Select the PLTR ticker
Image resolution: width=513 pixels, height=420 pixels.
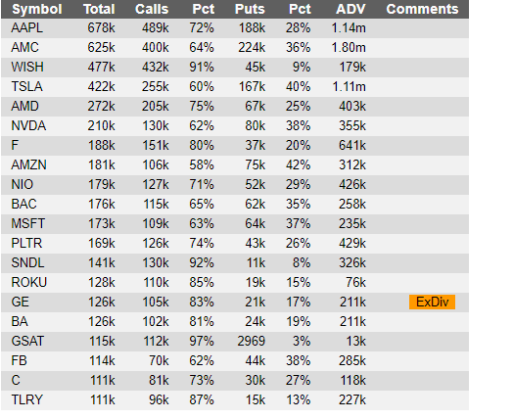click(x=26, y=244)
